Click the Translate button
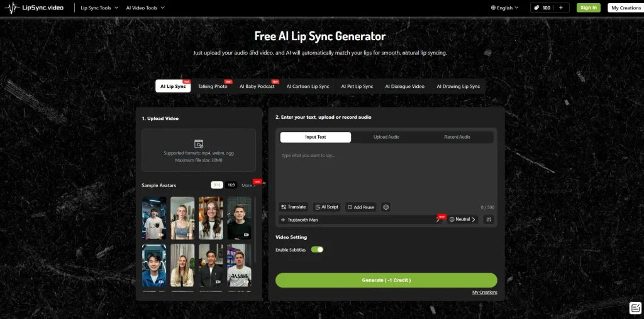 (293, 207)
